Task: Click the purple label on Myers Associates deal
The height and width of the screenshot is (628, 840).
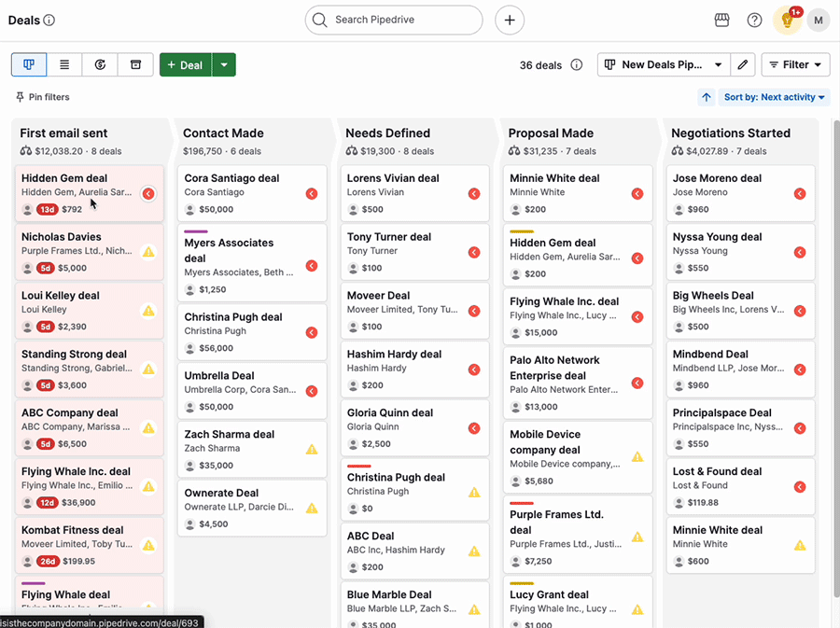Action: 196,231
